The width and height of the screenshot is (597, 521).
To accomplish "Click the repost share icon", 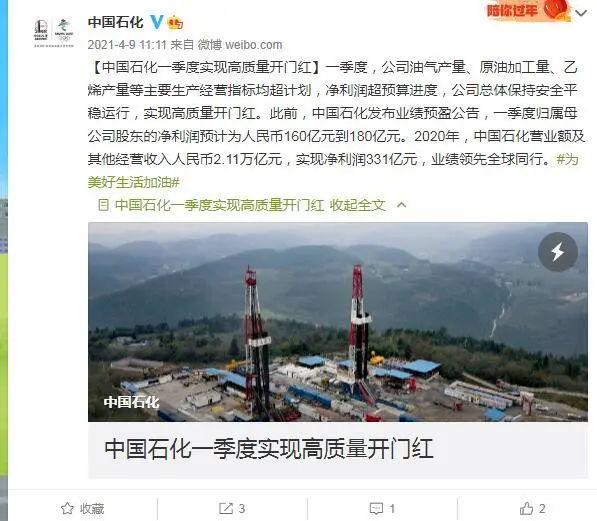I will pyautogui.click(x=225, y=508).
